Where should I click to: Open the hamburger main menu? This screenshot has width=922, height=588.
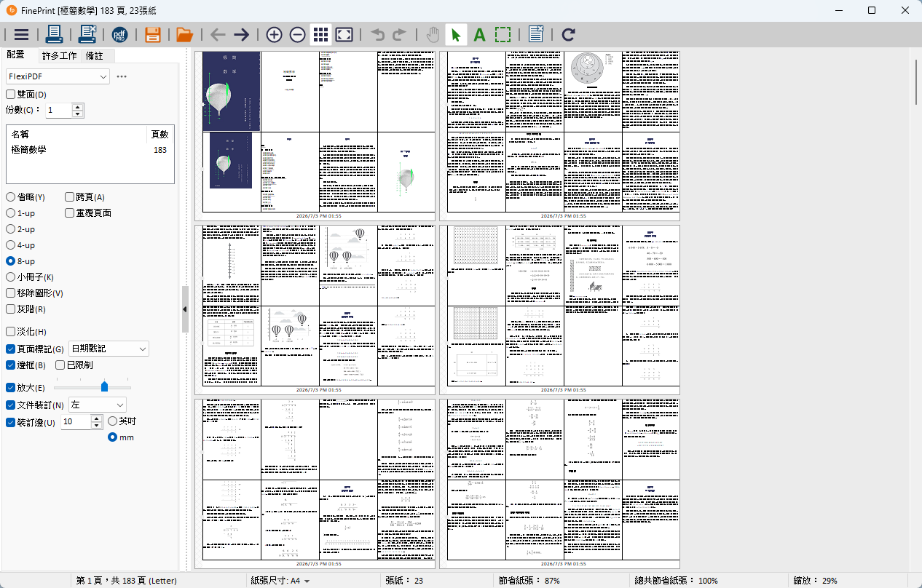tap(21, 34)
